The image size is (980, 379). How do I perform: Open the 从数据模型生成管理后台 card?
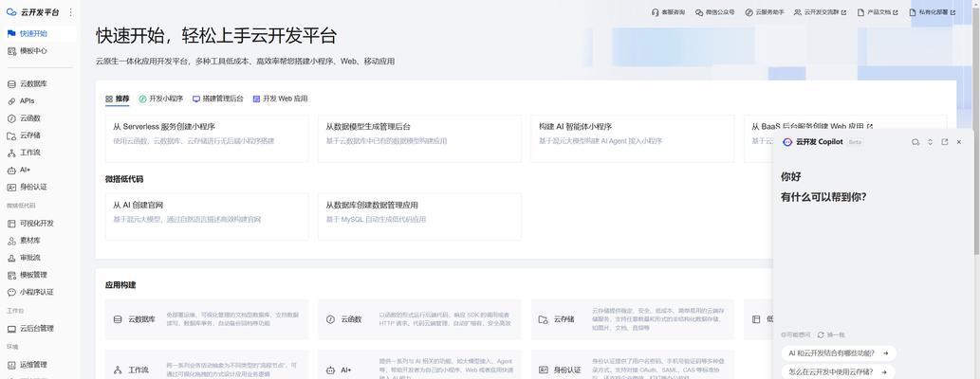click(x=419, y=138)
